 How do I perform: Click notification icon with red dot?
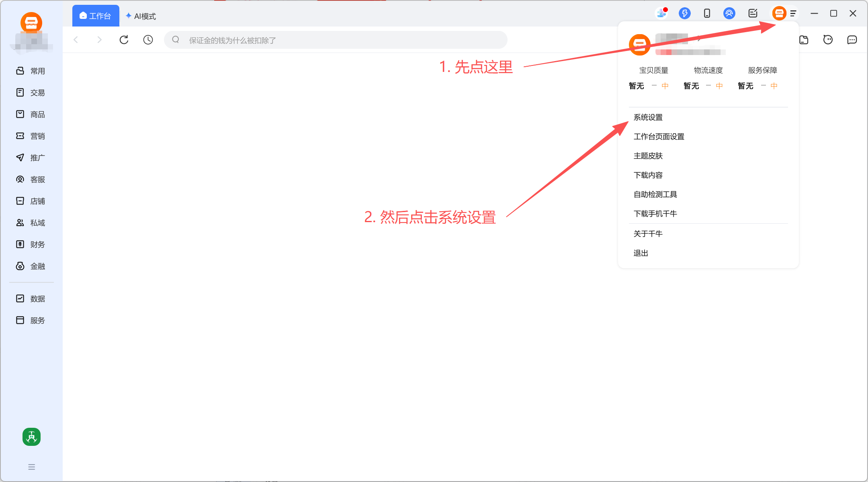[x=661, y=13]
